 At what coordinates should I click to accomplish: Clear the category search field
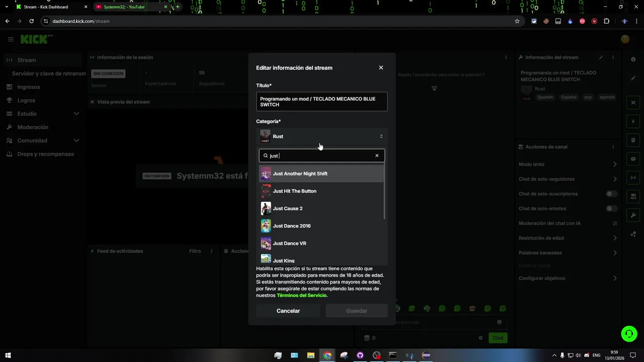(377, 155)
